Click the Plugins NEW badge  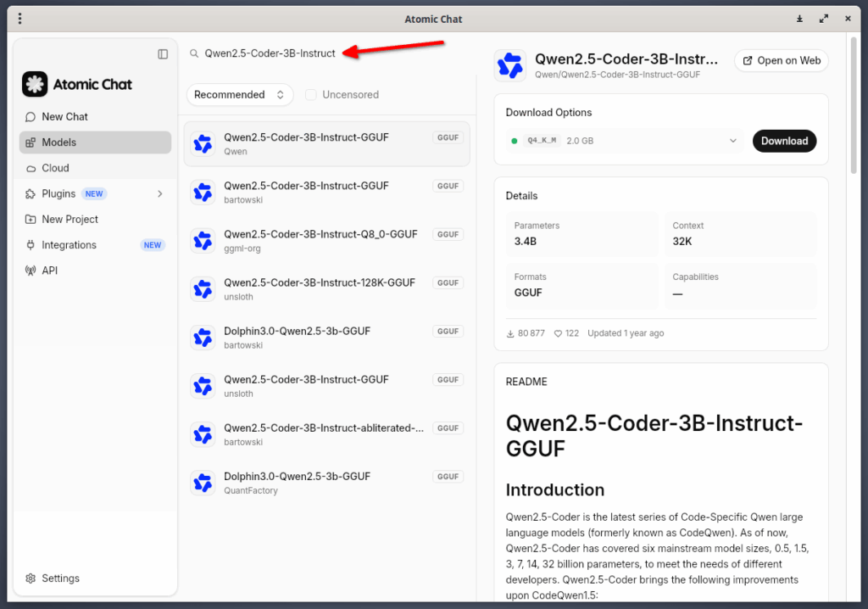click(94, 194)
